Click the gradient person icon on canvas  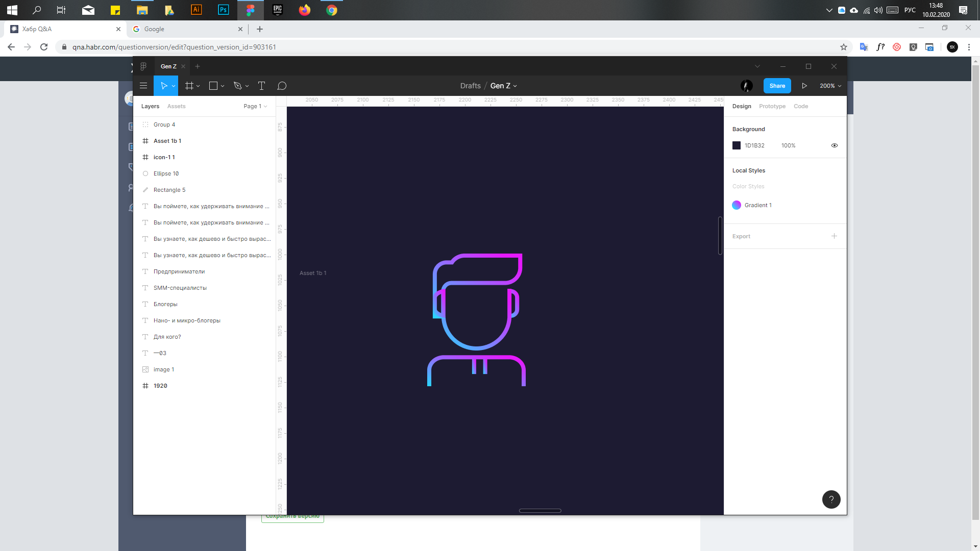click(476, 320)
